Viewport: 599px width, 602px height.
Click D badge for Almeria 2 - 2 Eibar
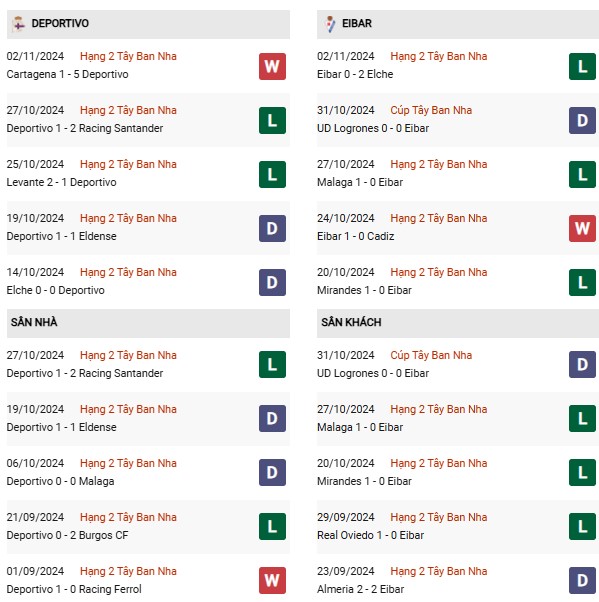point(582,580)
